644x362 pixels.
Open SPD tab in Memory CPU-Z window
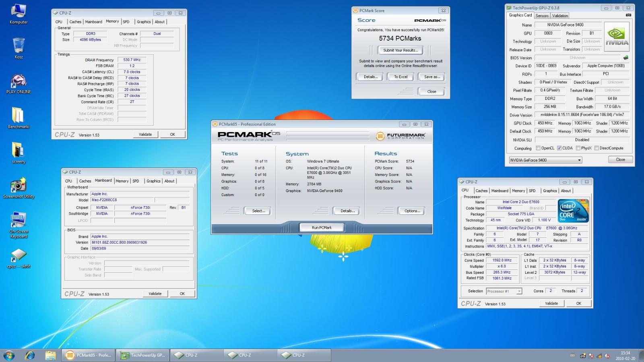[x=126, y=22]
